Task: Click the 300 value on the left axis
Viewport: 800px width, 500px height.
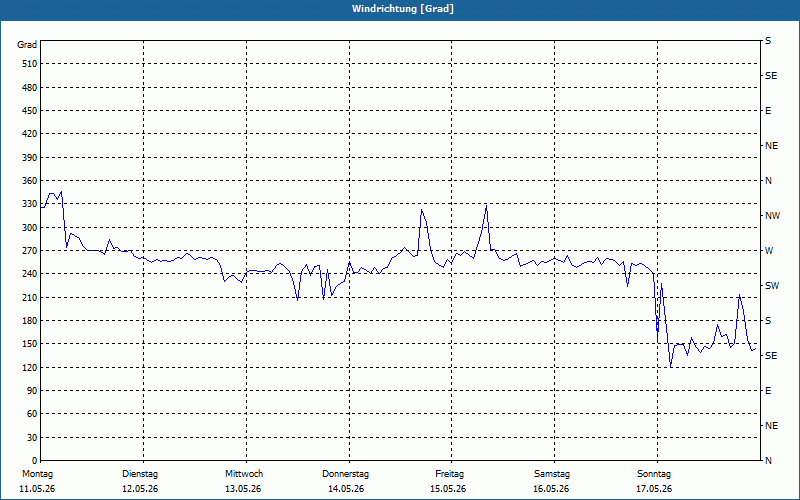Action: coord(30,228)
